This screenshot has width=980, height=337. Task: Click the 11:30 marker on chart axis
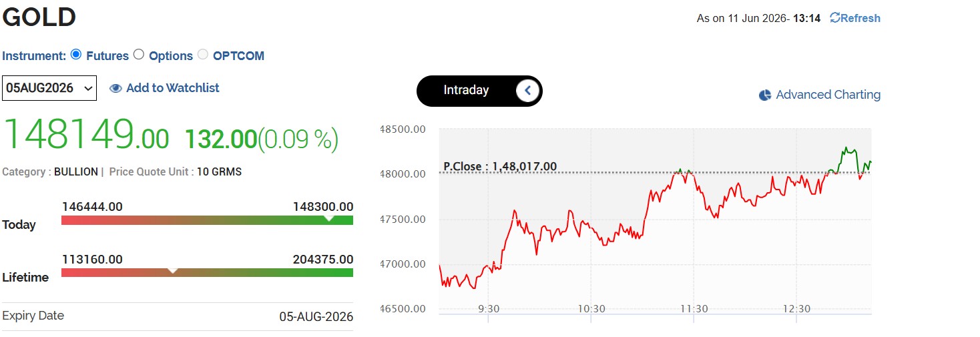694,309
